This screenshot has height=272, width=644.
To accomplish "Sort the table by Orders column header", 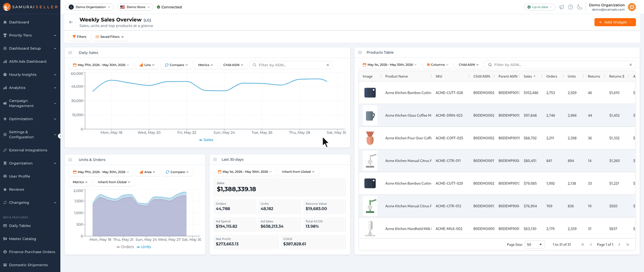I will click(552, 77).
